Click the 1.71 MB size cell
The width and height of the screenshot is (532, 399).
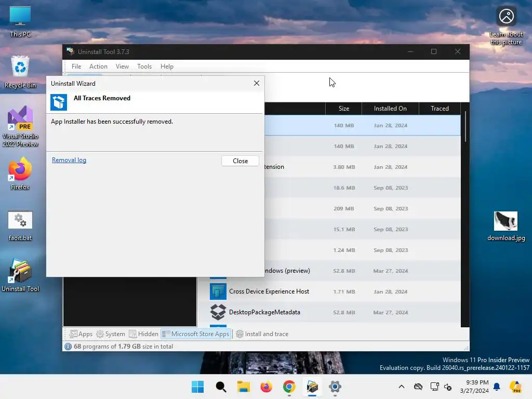tap(344, 291)
